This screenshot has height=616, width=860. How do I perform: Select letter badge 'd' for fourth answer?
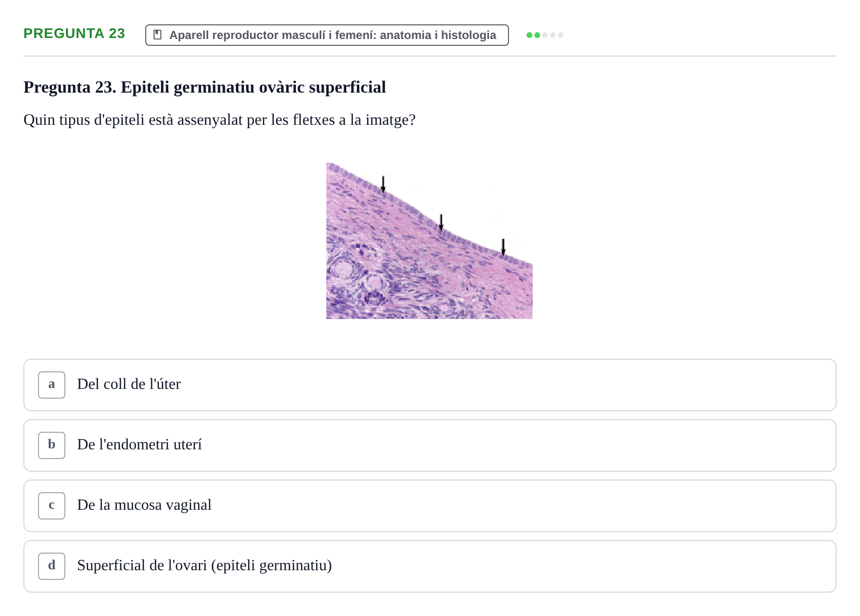[x=52, y=566]
